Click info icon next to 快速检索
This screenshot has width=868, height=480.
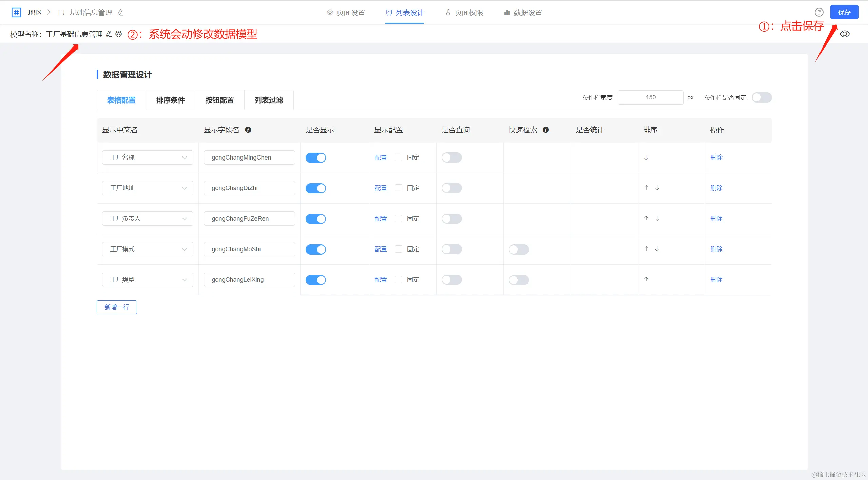(546, 130)
